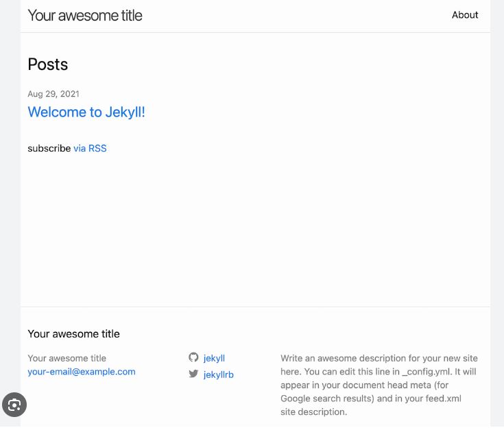Click the GitHub octocat icon

[193, 357]
